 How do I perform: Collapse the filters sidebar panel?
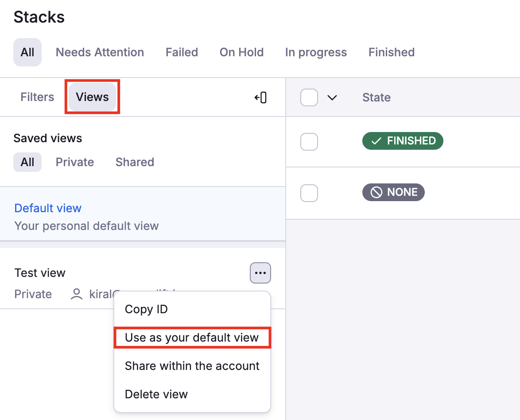[x=261, y=97]
